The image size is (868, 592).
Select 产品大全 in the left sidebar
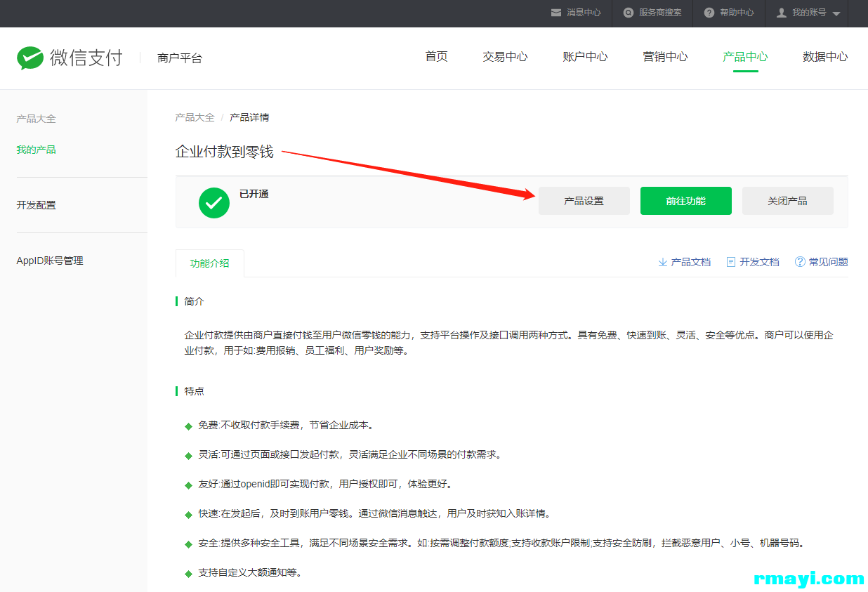tap(36, 119)
